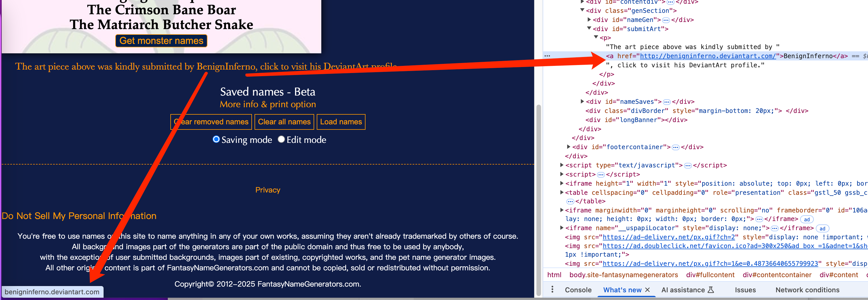
Task: Open the DevTools drawer three-dot menu
Action: tap(552, 289)
